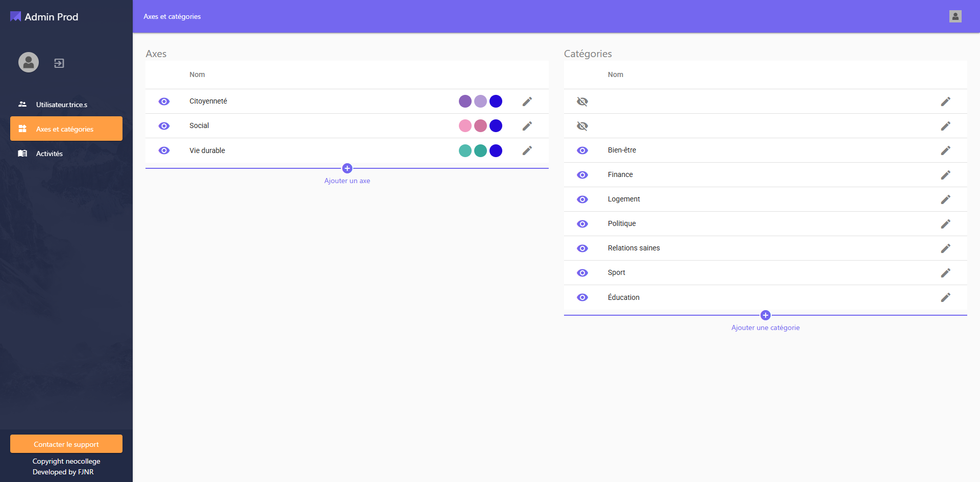The width and height of the screenshot is (980, 482).
Task: Edit the Social axis with pencil icon
Action: [x=527, y=126]
